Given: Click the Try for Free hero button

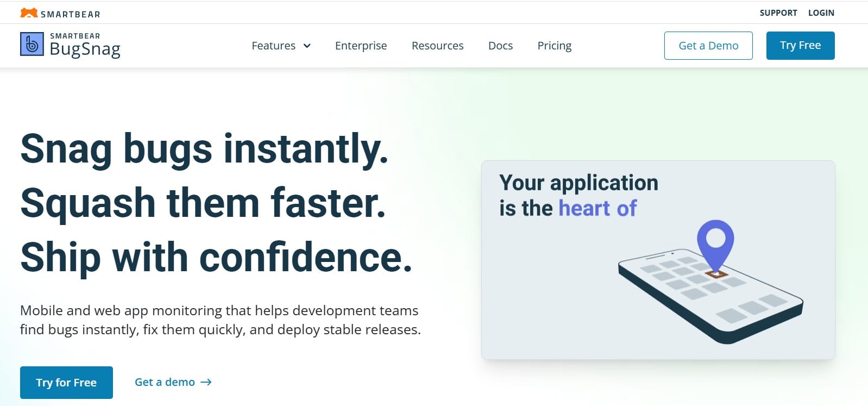Looking at the screenshot, I should point(66,383).
